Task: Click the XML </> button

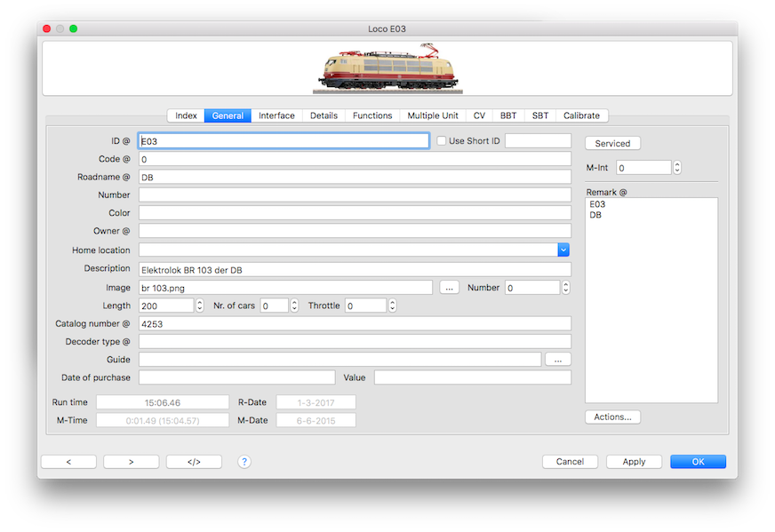Action: tap(194, 462)
